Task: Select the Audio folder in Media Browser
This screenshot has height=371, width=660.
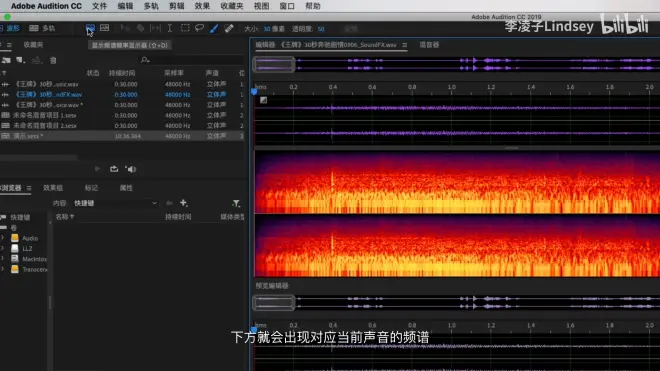Action: (30, 238)
